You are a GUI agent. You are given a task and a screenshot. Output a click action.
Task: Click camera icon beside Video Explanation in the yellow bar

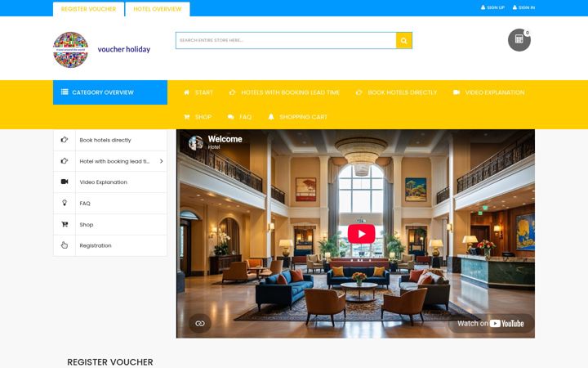coord(457,92)
